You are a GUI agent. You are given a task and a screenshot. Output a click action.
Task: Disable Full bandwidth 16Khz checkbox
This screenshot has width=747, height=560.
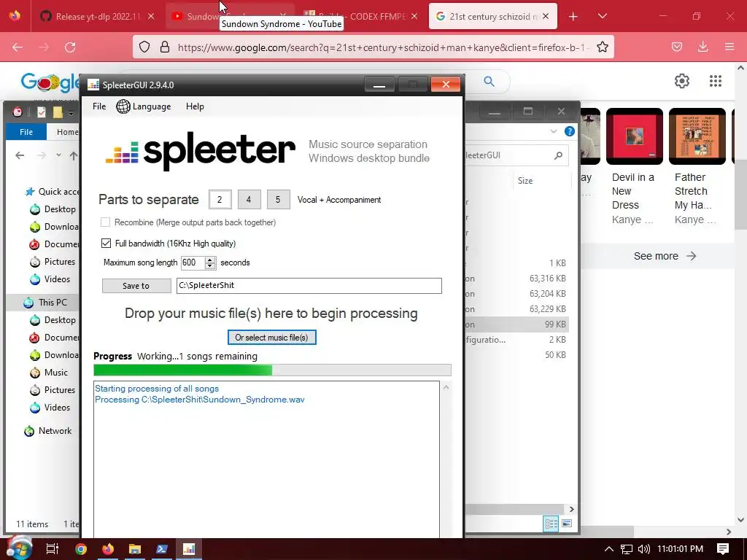point(106,244)
